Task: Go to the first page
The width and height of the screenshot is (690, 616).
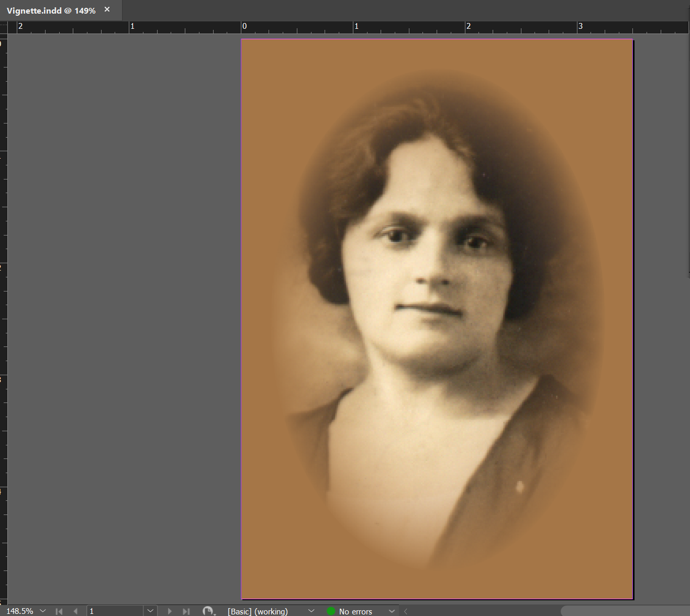Action: pyautogui.click(x=59, y=611)
